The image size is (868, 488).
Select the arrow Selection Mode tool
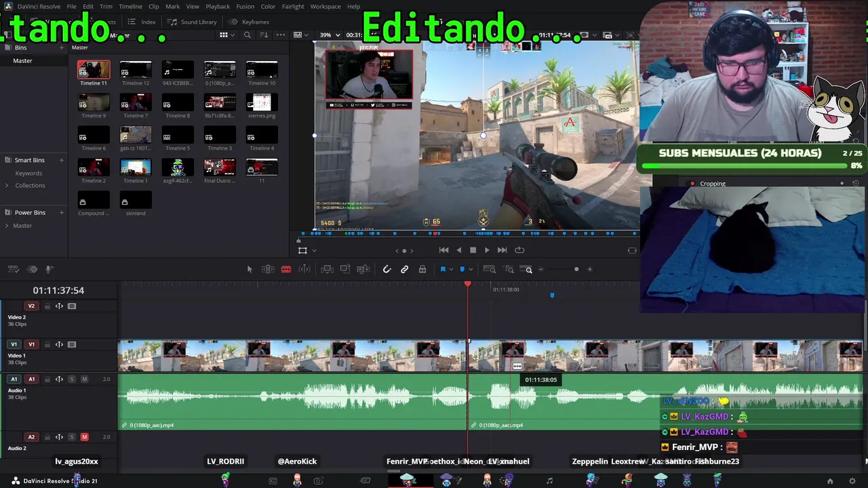tap(250, 269)
